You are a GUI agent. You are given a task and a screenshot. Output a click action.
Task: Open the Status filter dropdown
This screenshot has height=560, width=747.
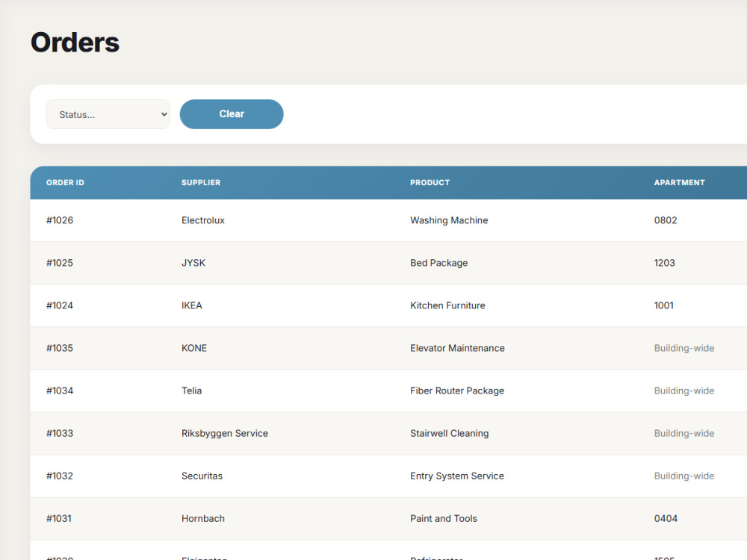pos(108,114)
